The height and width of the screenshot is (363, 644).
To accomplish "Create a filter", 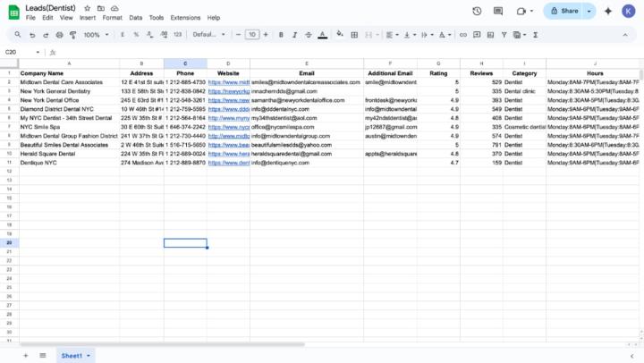I will (x=504, y=35).
